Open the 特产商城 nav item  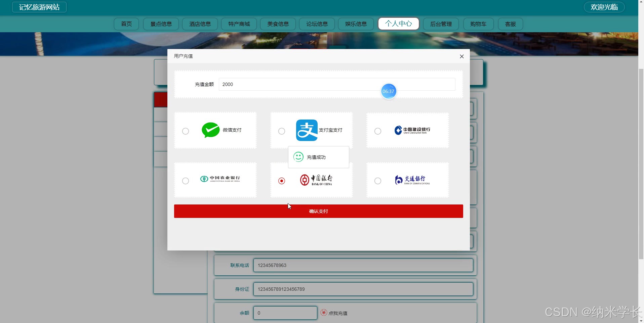239,24
